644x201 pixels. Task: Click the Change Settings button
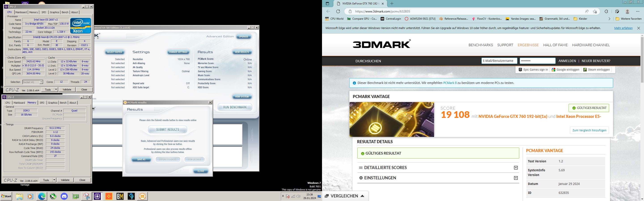[178, 52]
